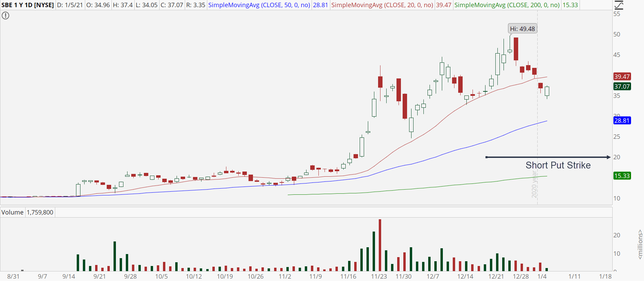Select the SimpleMovingAvg 20 study label

tap(382, 5)
